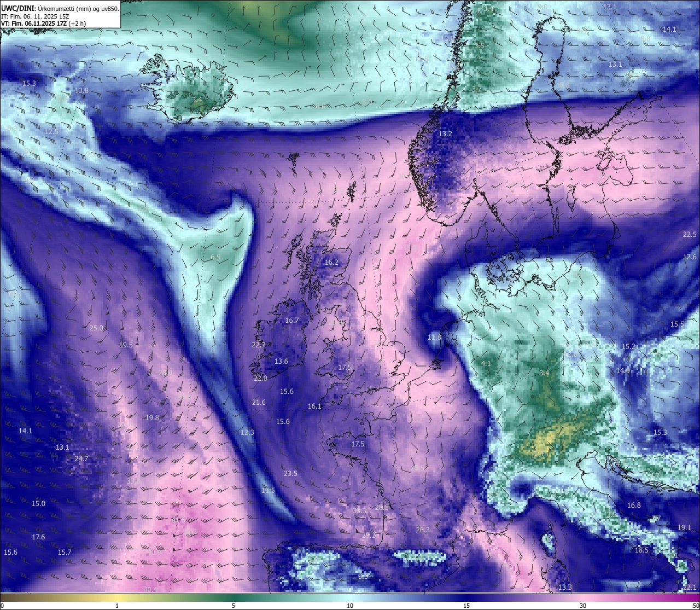The height and width of the screenshot is (610, 700).
Task: Click the 40.4 value on the map
Action: pos(150,590)
